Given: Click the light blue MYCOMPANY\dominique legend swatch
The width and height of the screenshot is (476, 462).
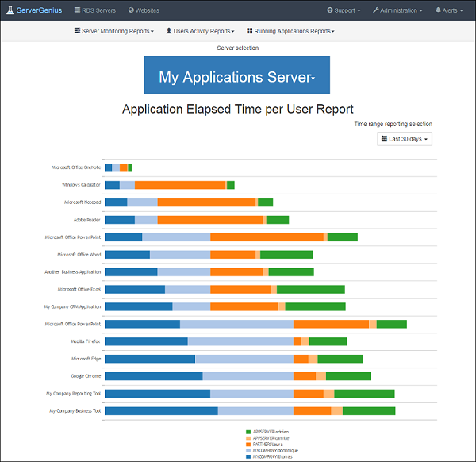Looking at the screenshot, I should coord(248,450).
